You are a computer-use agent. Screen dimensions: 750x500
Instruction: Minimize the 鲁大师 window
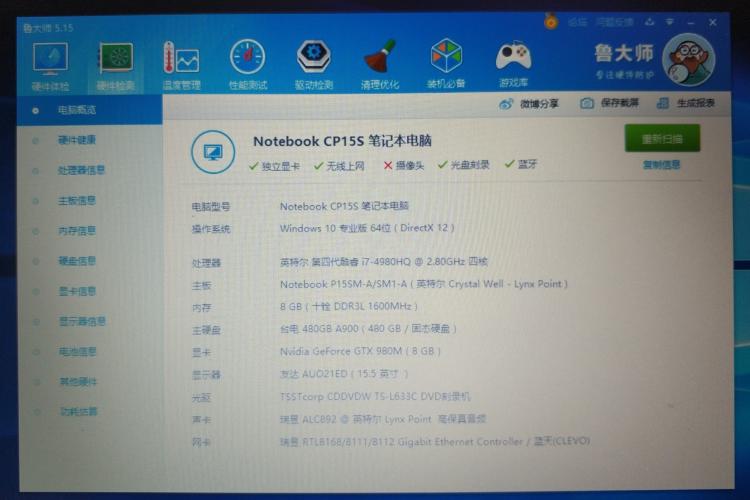691,22
